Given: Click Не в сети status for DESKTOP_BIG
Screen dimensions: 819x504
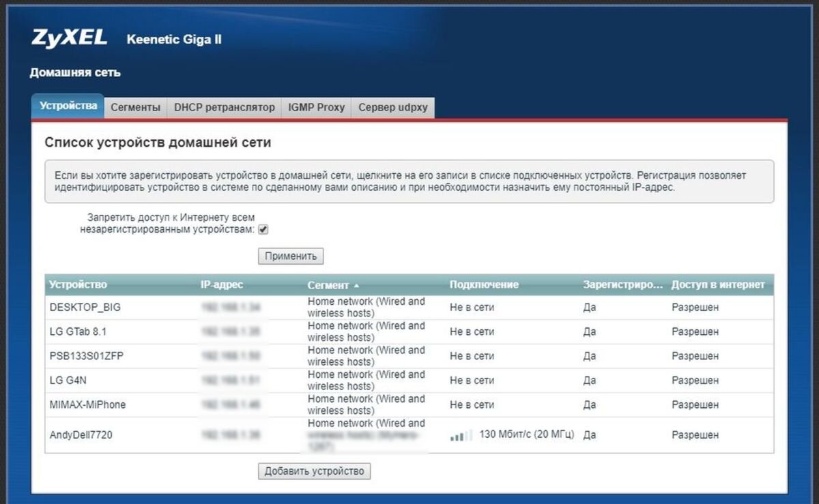Looking at the screenshot, I should (472, 308).
